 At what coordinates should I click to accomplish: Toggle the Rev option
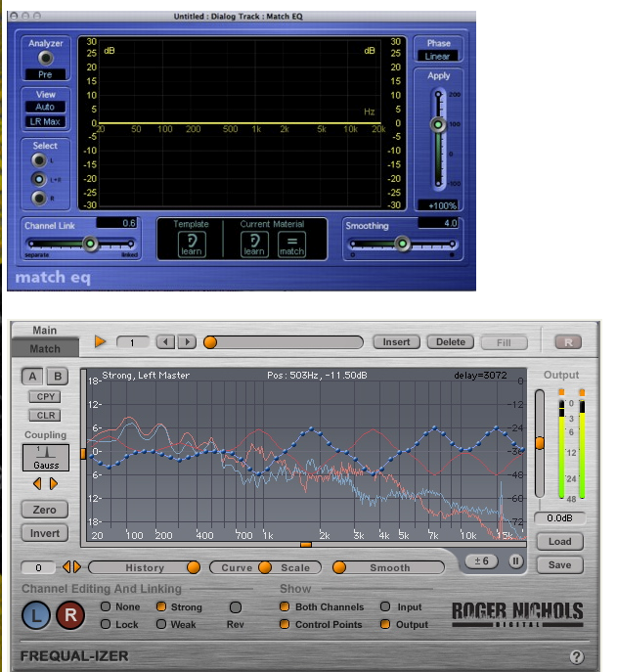pos(236,607)
